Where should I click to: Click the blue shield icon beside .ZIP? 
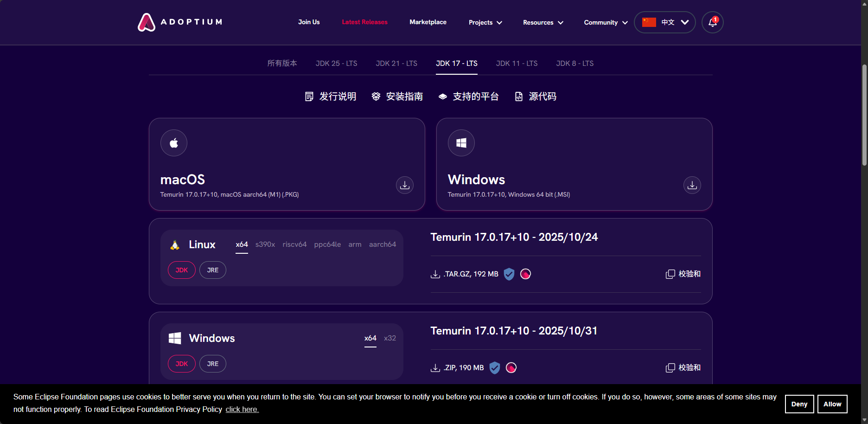(495, 368)
